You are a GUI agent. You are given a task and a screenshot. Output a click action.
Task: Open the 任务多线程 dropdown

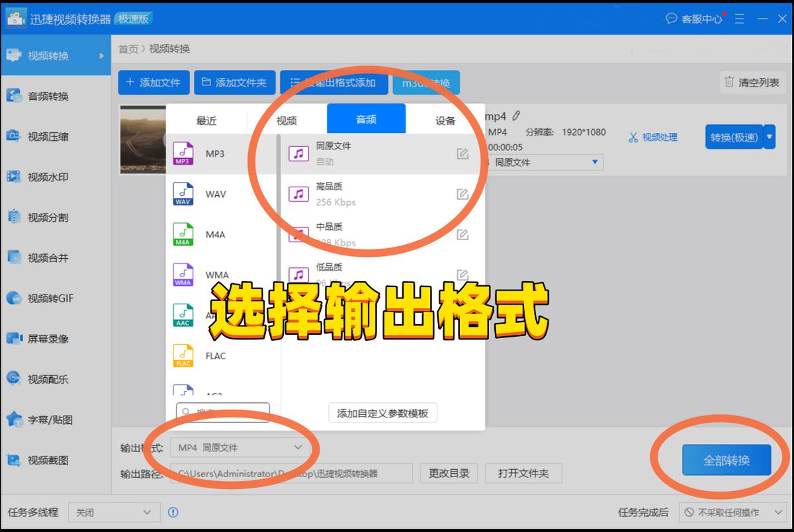coord(114,512)
